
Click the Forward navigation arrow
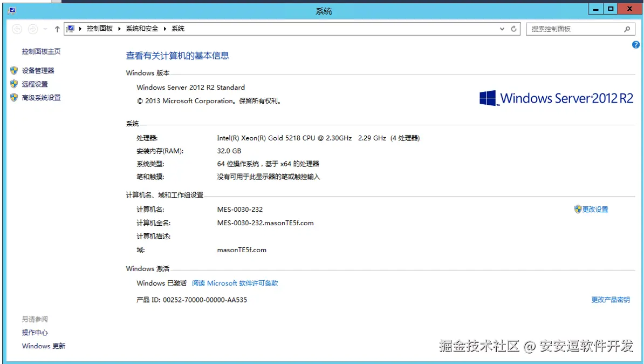point(33,29)
